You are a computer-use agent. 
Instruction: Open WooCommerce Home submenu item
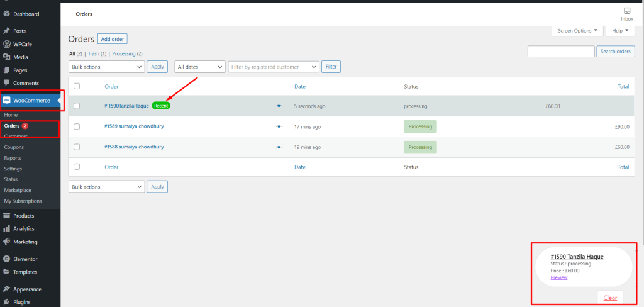(11, 115)
